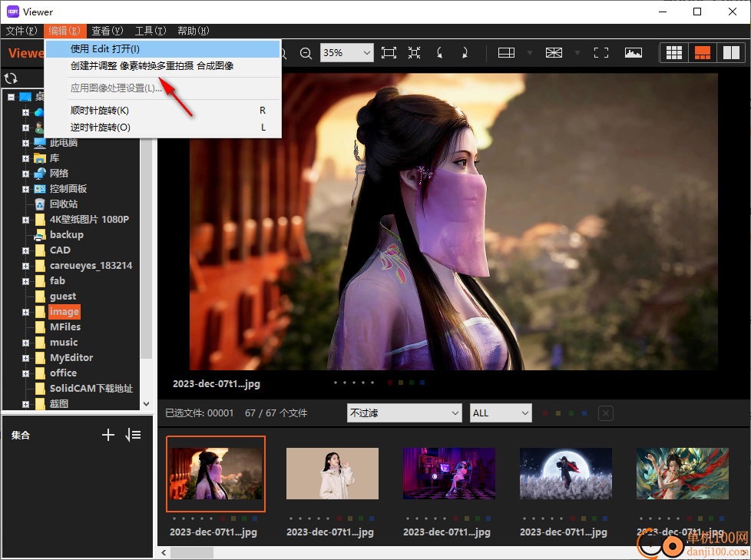Open the display layout dropdown arrow

point(530,53)
